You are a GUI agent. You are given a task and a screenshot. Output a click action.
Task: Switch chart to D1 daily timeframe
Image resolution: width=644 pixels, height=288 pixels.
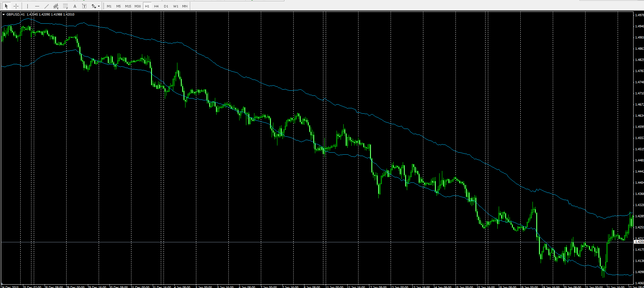click(166, 6)
